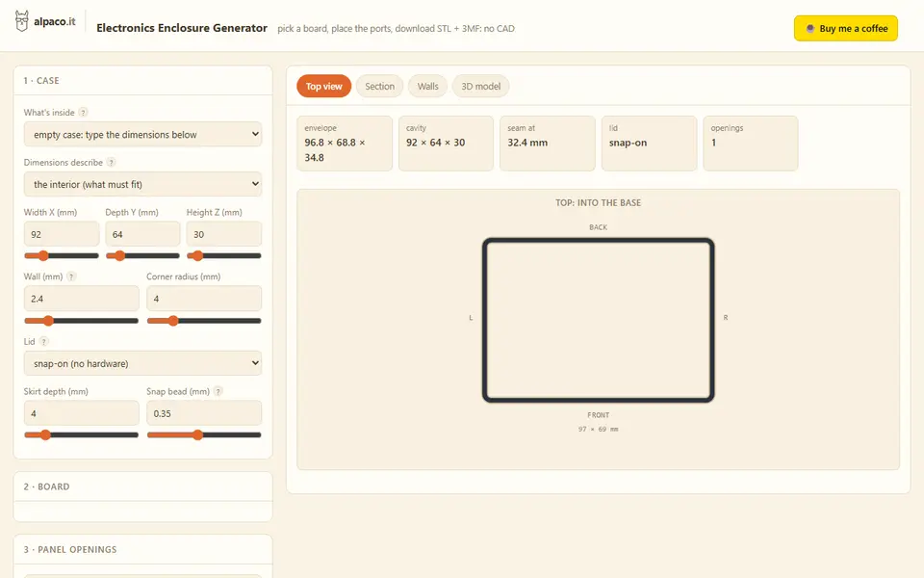Click the tagline about downloading STL + 3MF
Viewport: 924px width, 578px height.
(396, 28)
